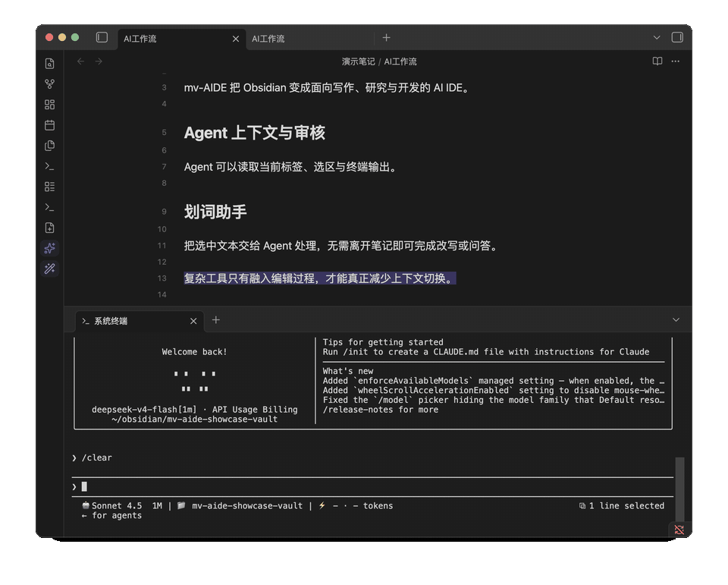
Task: Open AI sparkles assistant ribbon icon
Action: 50,248
